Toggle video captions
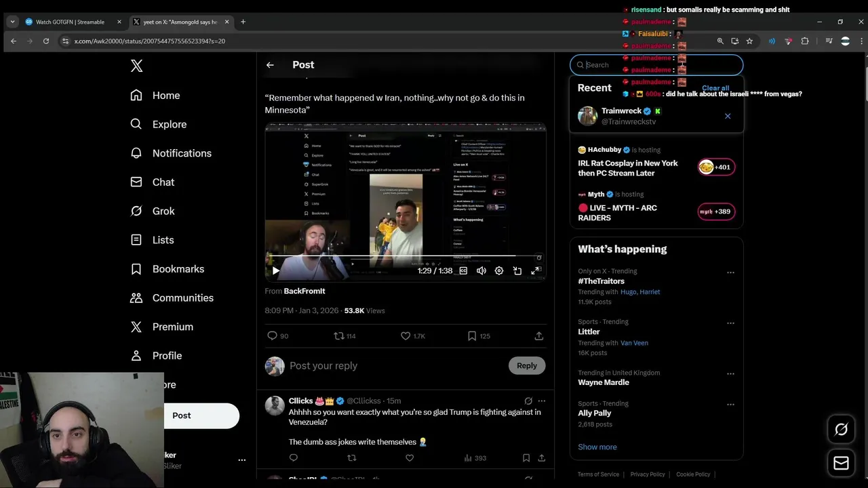Screen dimensions: 868x488 tap(463, 270)
